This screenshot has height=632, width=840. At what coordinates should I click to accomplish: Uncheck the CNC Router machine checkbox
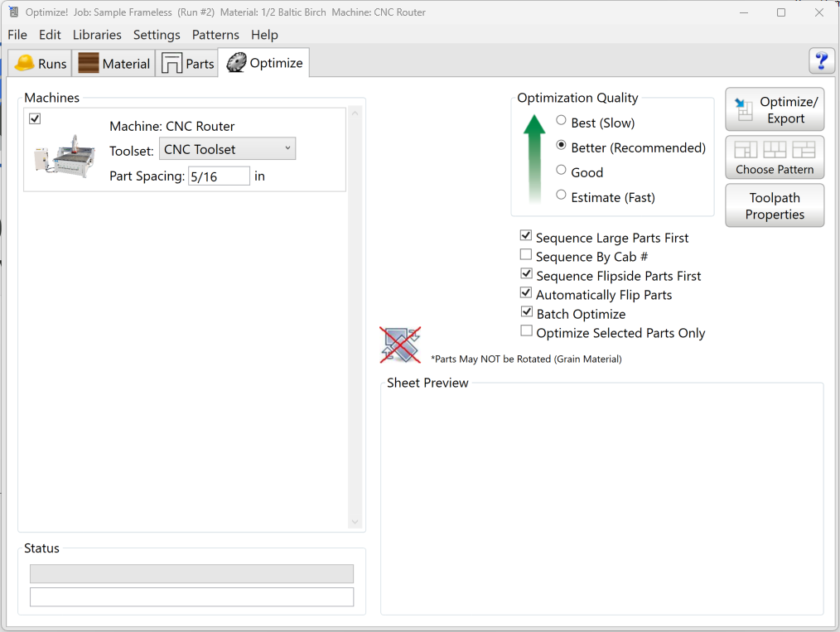pyautogui.click(x=35, y=119)
